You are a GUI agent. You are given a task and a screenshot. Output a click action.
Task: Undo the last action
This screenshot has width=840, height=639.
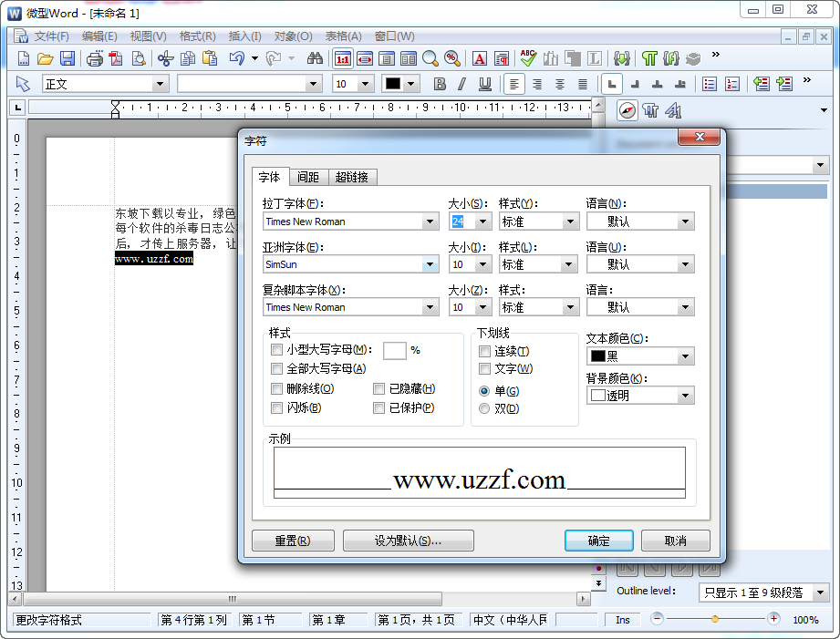[x=236, y=58]
